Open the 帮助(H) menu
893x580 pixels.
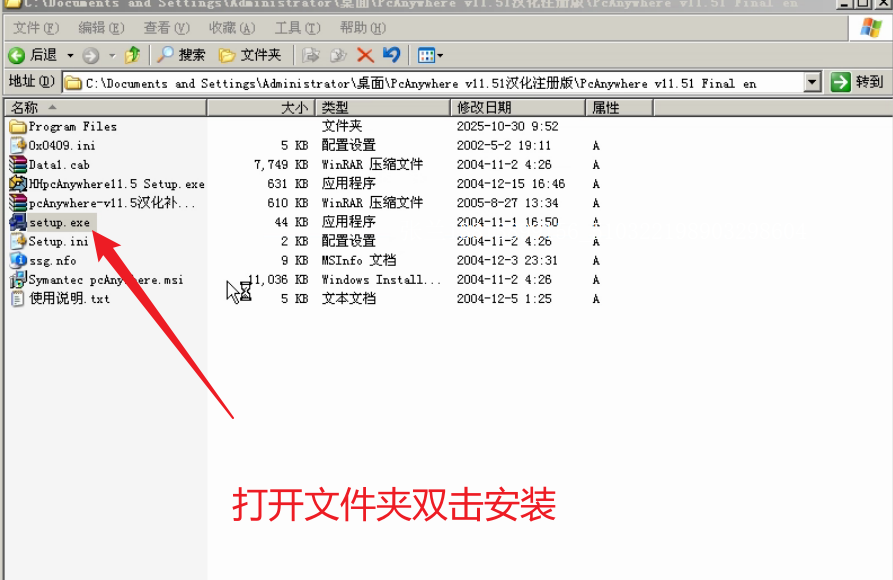tap(363, 27)
